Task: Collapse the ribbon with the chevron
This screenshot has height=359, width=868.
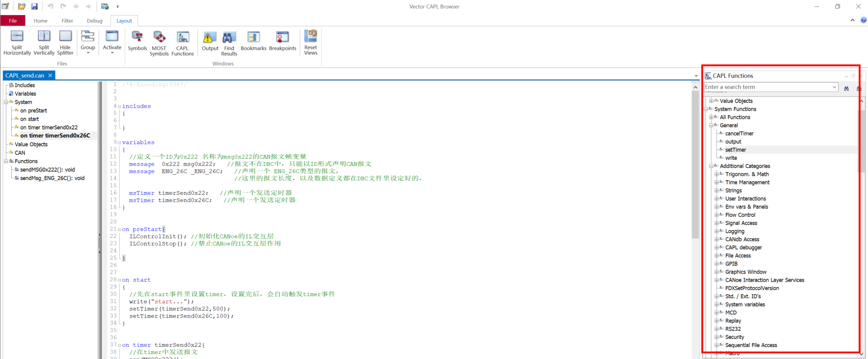Action: coord(852,20)
